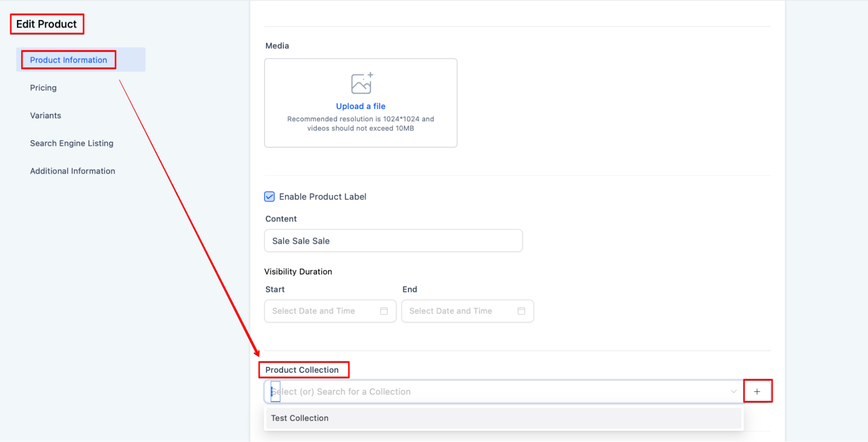The width and height of the screenshot is (868, 442).
Task: Choose Test Collection from the dropdown list
Action: pos(300,418)
